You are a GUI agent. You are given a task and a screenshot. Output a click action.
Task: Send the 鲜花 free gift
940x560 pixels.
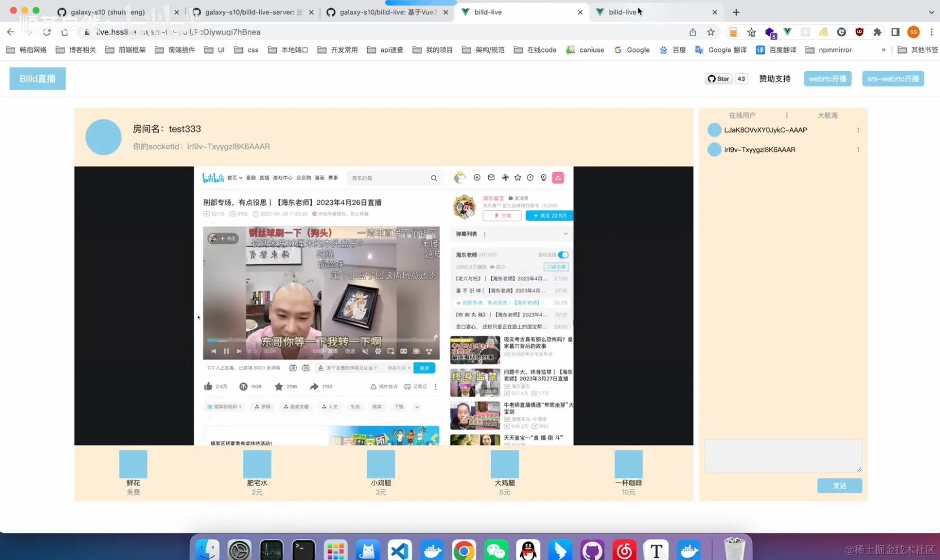click(x=133, y=473)
